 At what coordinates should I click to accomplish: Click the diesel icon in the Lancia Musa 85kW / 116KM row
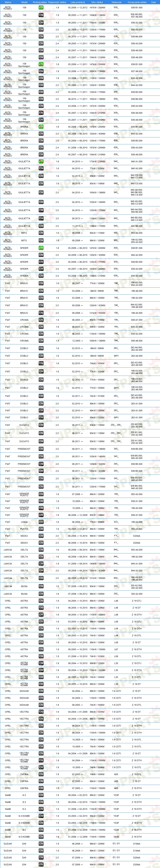click(x=41, y=586)
